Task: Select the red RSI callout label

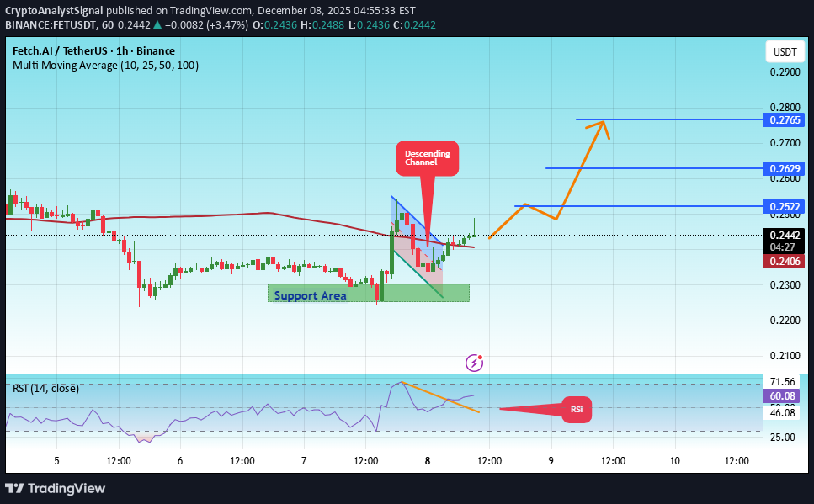Action: (x=577, y=410)
